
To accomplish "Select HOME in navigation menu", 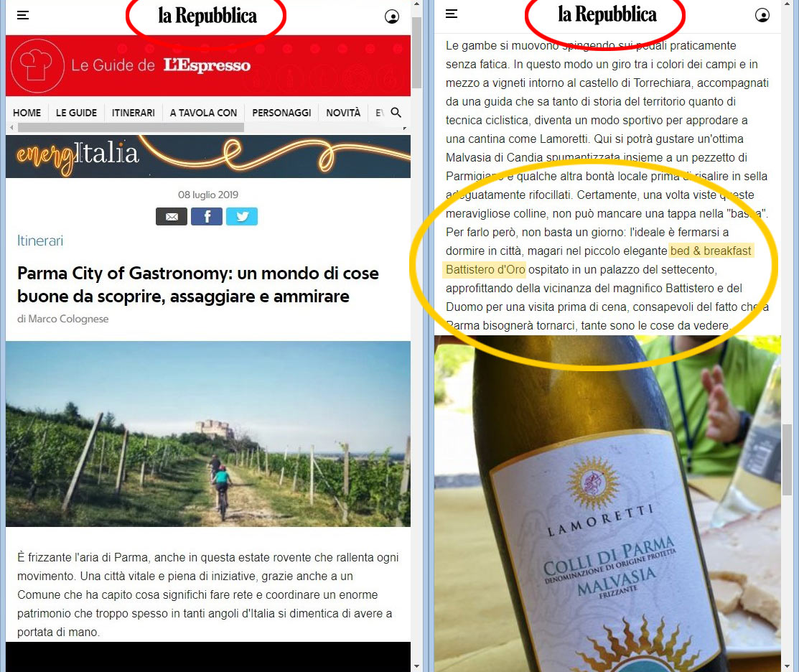I will 27,113.
